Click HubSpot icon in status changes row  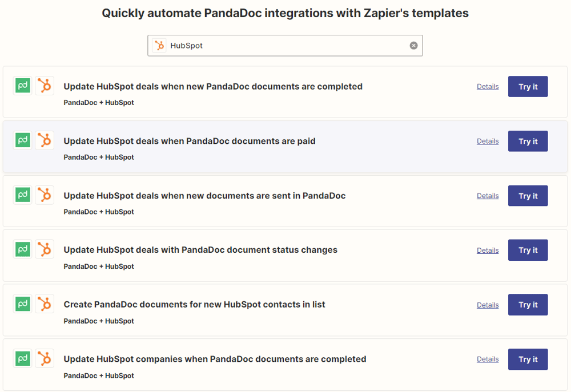tap(45, 249)
